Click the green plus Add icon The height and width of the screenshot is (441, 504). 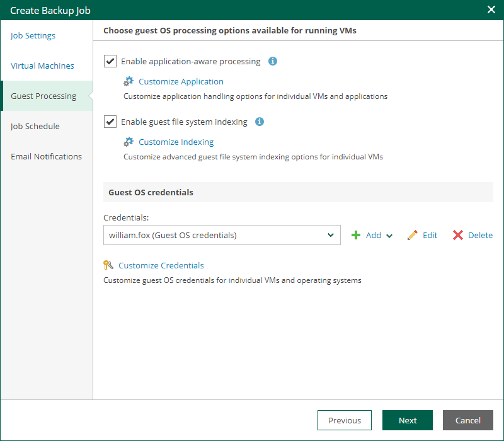[x=356, y=235]
